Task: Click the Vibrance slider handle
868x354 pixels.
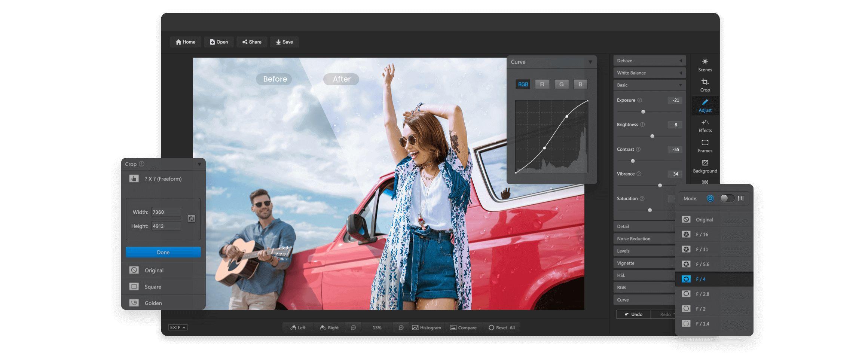Action: (660, 185)
